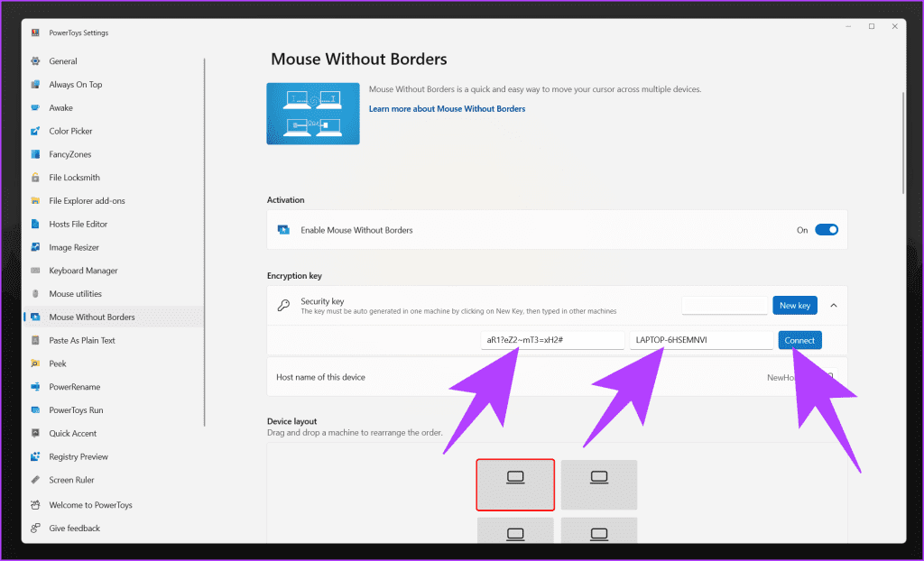Click the Give feedback icon
The width and height of the screenshot is (924, 561).
pos(35,529)
